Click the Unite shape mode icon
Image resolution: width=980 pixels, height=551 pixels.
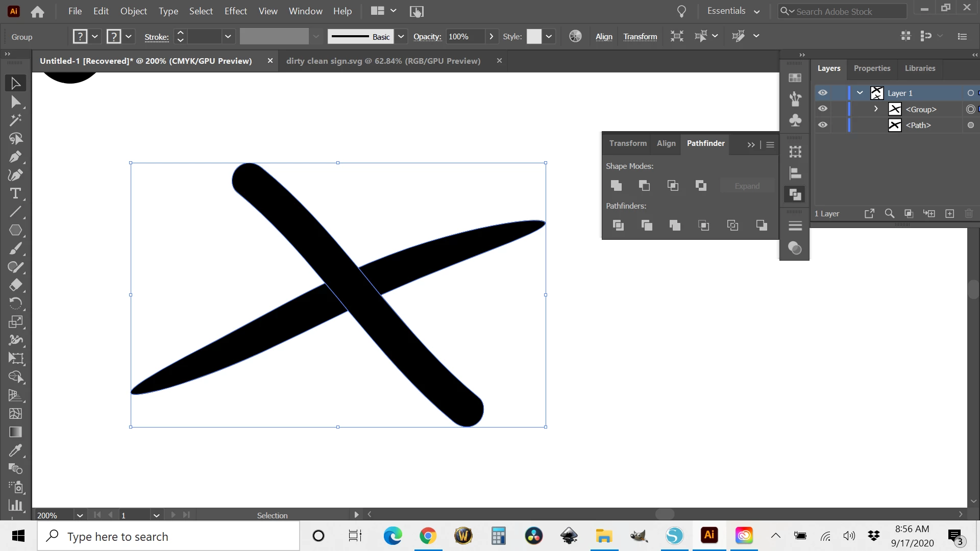pyautogui.click(x=616, y=186)
